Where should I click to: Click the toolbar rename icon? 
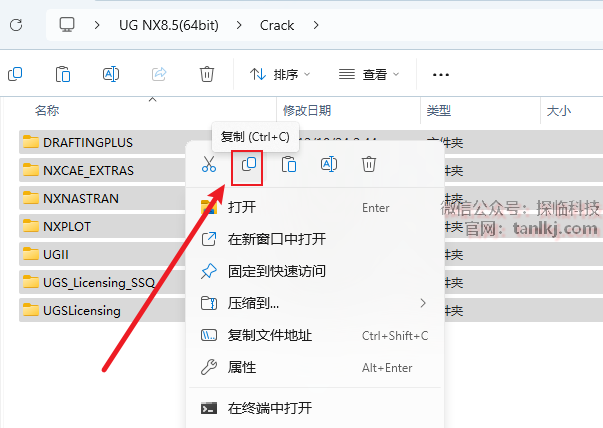[111, 74]
